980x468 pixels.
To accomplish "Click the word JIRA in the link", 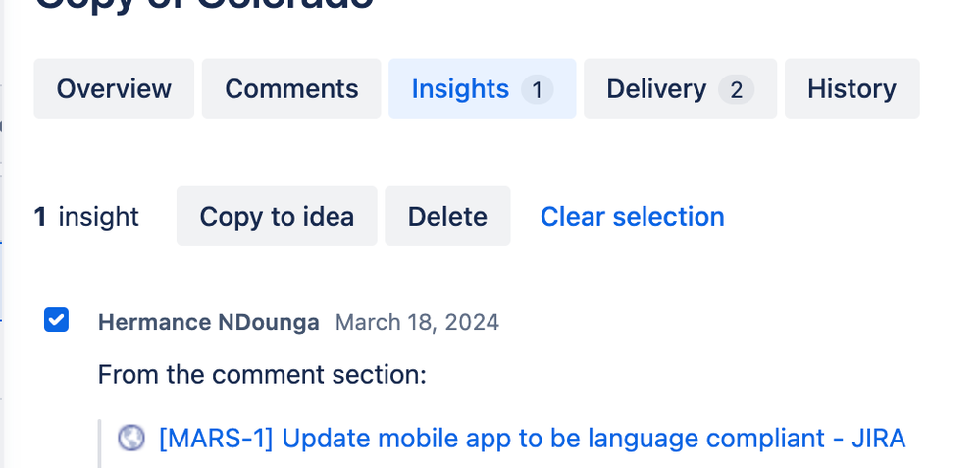I will pos(874,438).
